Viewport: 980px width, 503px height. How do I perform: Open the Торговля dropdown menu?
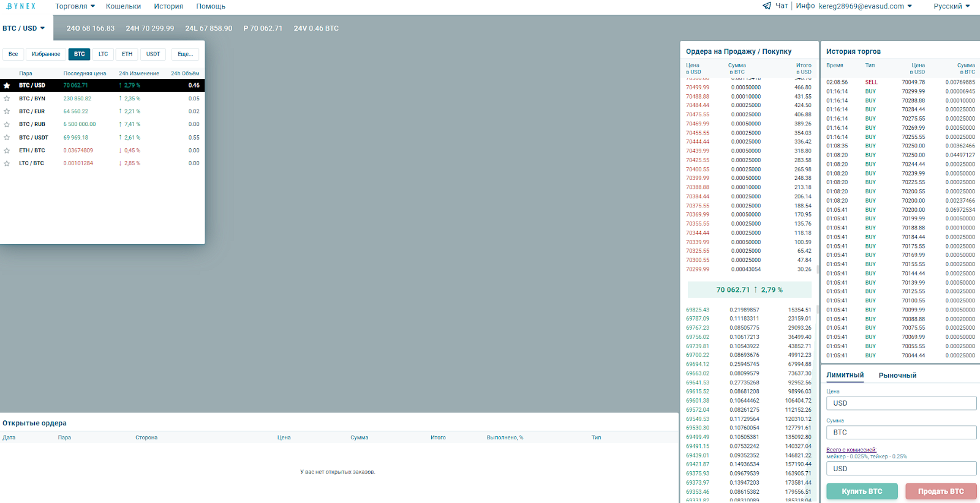pyautogui.click(x=75, y=6)
